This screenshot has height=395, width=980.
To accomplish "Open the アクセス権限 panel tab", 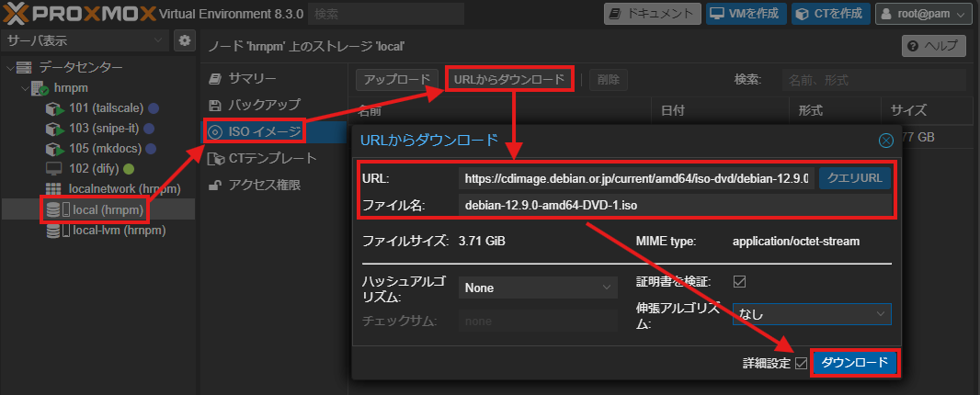I will 274,185.
